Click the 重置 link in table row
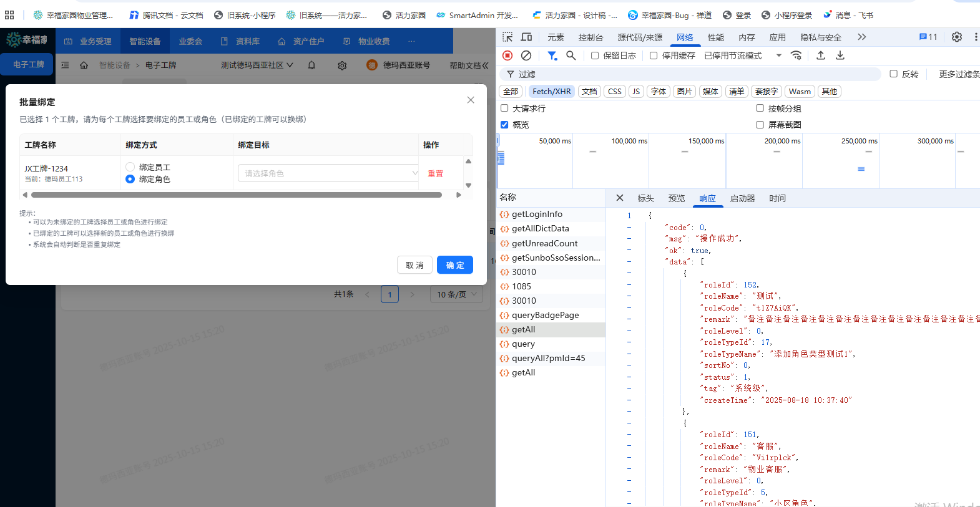The width and height of the screenshot is (980, 507). pyautogui.click(x=435, y=174)
